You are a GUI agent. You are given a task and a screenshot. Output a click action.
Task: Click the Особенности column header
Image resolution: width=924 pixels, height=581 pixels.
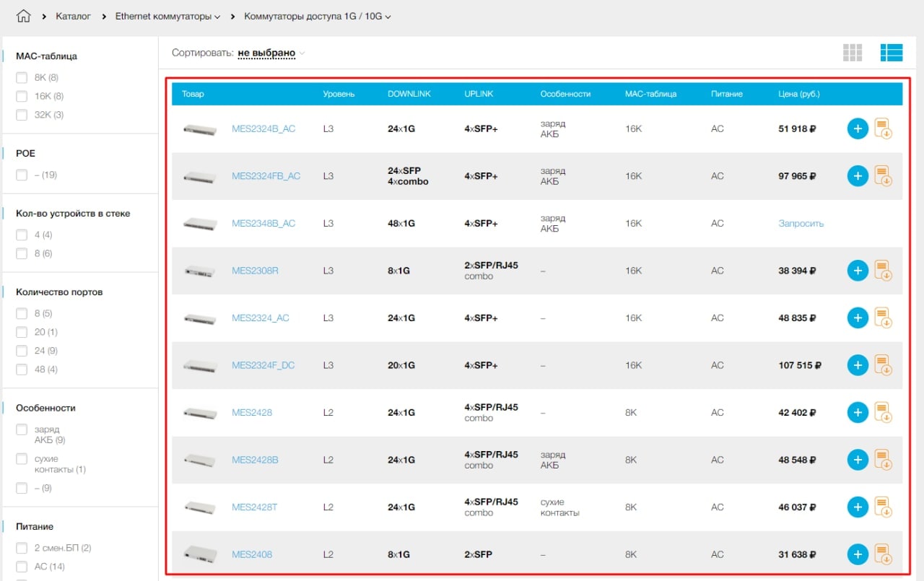point(565,94)
